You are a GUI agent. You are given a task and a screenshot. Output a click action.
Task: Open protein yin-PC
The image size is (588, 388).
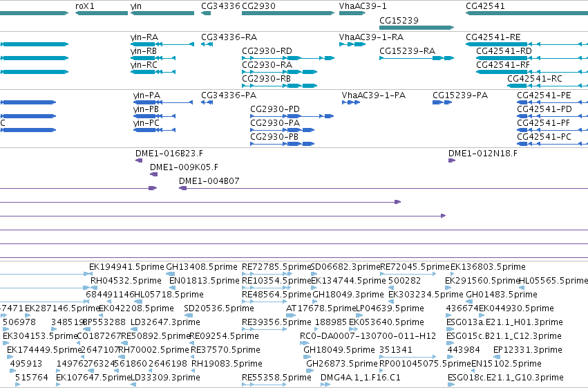146,123
